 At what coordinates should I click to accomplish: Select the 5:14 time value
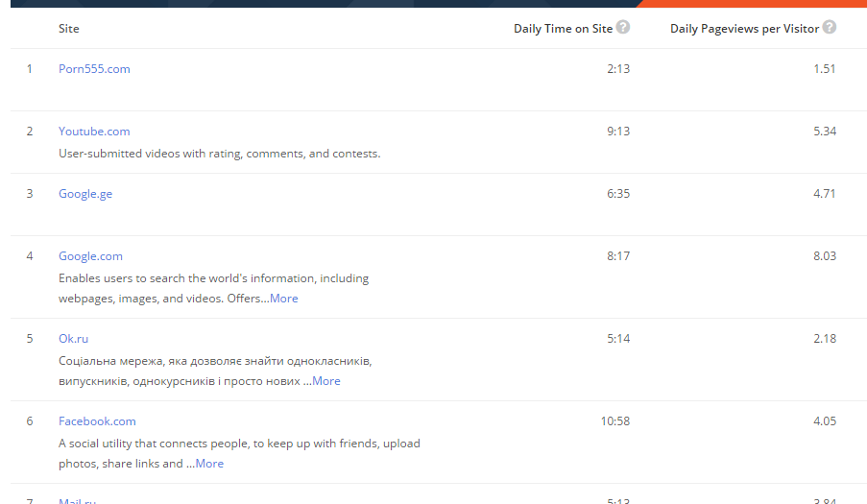(x=618, y=339)
